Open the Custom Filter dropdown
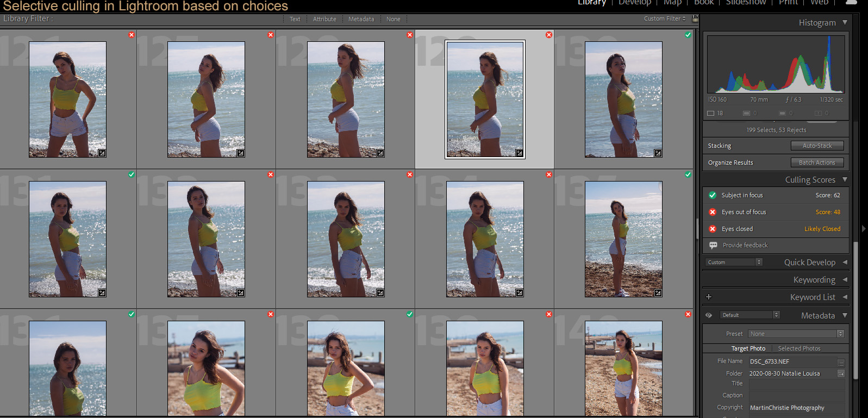868x418 pixels. click(x=664, y=18)
